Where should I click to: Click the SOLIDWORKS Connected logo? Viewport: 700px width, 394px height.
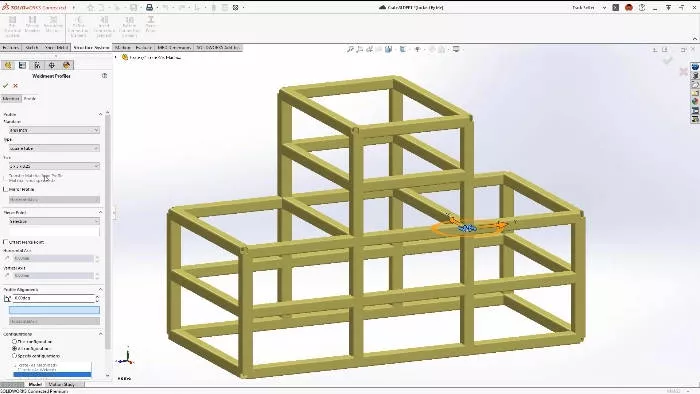click(34, 8)
